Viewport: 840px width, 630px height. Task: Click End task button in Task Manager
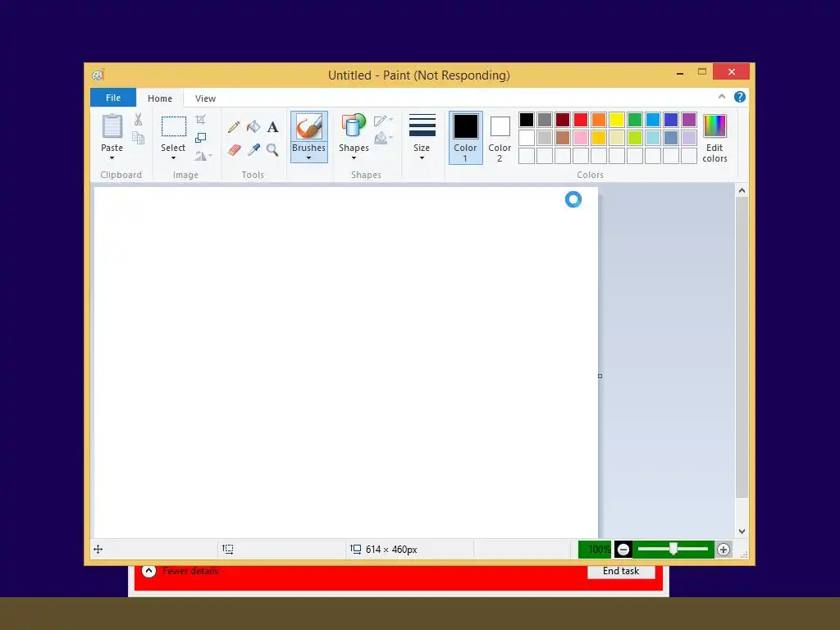621,571
